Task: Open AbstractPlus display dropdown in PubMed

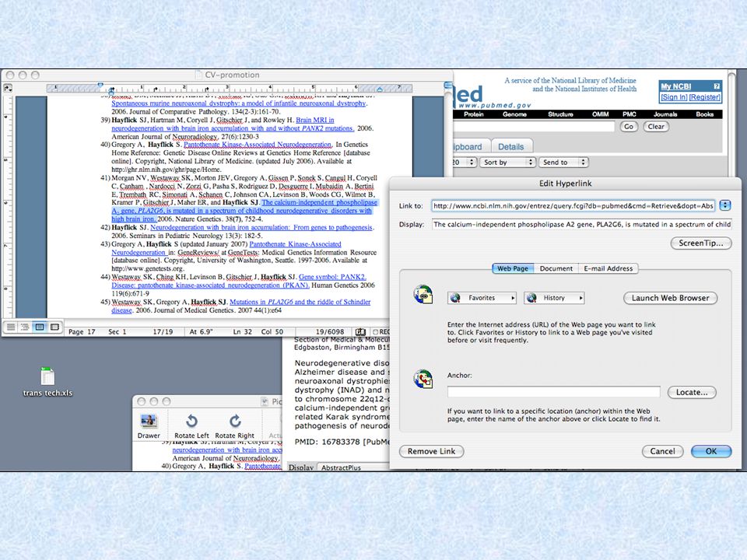Action: pos(353,467)
